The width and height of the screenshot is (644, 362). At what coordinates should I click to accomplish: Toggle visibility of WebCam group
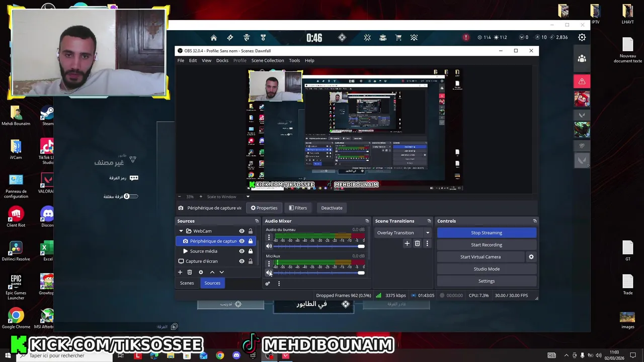click(x=242, y=231)
